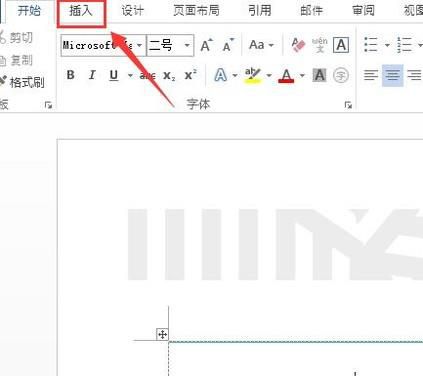Align text left
Image resolution: width=423 pixels, height=376 pixels.
point(371,75)
